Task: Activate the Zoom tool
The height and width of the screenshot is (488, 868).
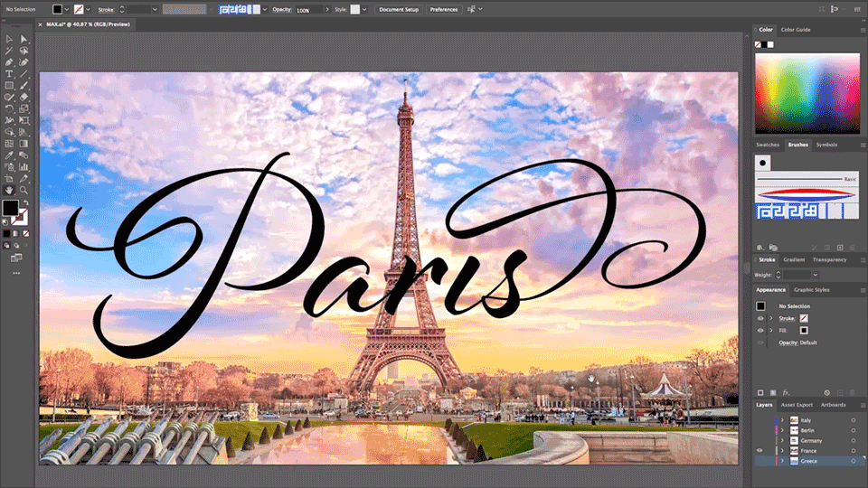Action: (24, 191)
